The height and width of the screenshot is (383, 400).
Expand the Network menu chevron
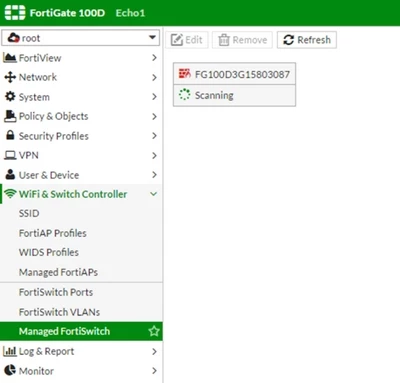point(154,77)
